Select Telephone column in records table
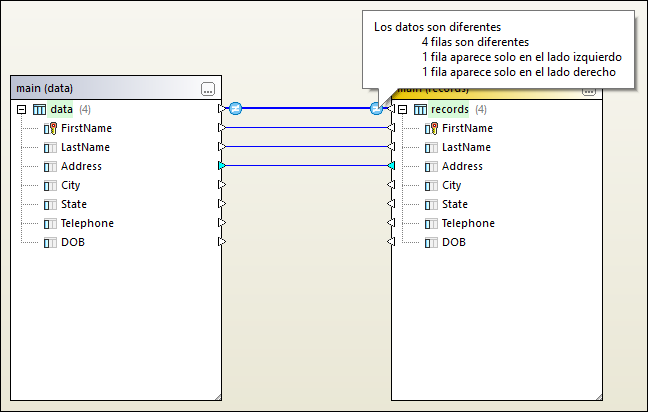Viewport: 648px width, 412px height. 468,223
